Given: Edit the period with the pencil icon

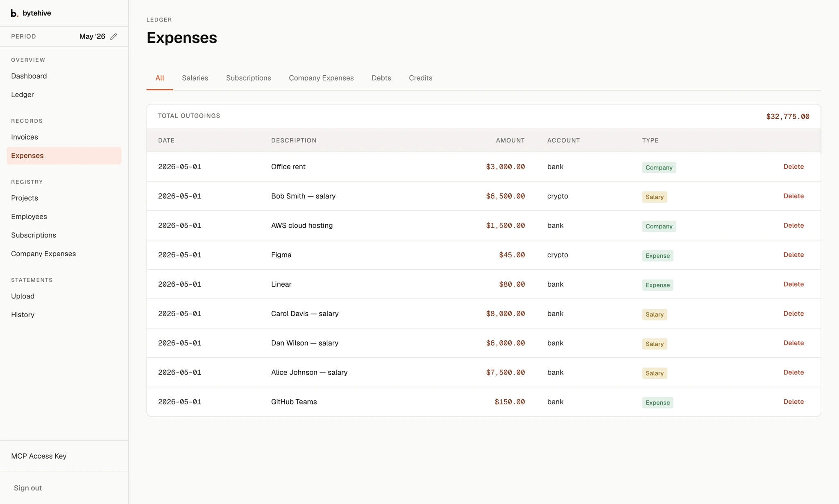Looking at the screenshot, I should (113, 36).
